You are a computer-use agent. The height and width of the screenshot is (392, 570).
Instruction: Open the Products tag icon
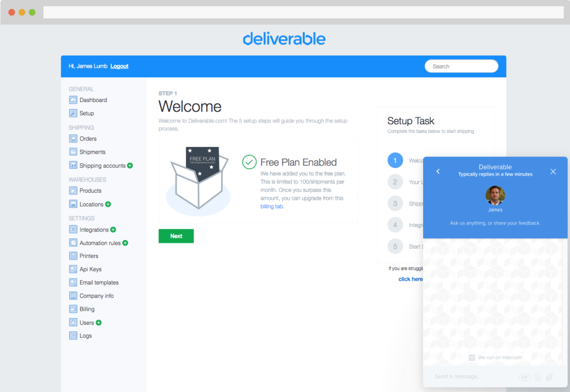point(73,190)
